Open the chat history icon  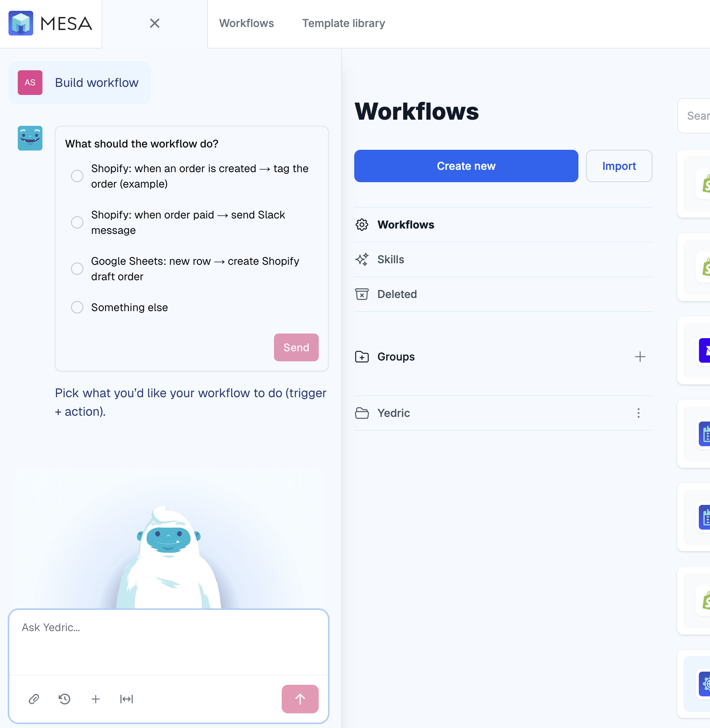(x=64, y=699)
